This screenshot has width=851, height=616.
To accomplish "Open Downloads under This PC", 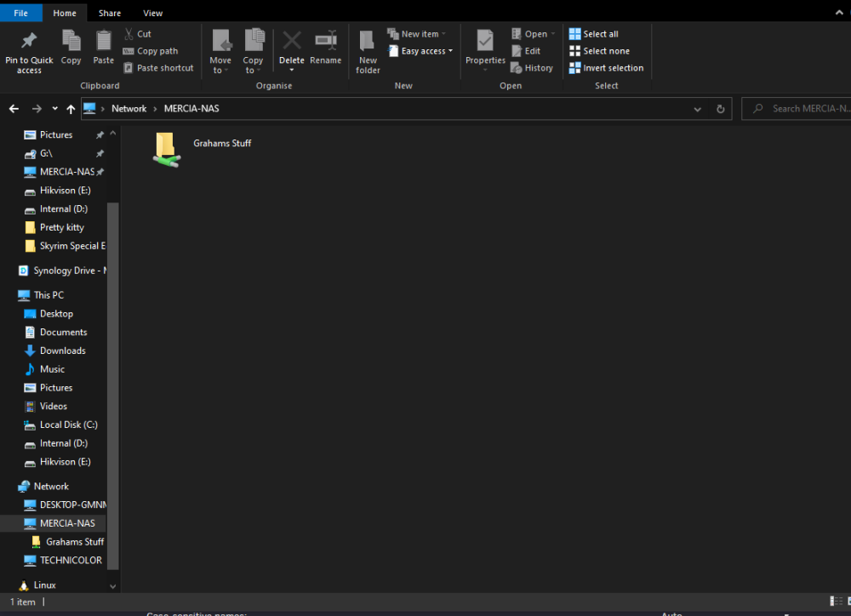I will click(62, 351).
